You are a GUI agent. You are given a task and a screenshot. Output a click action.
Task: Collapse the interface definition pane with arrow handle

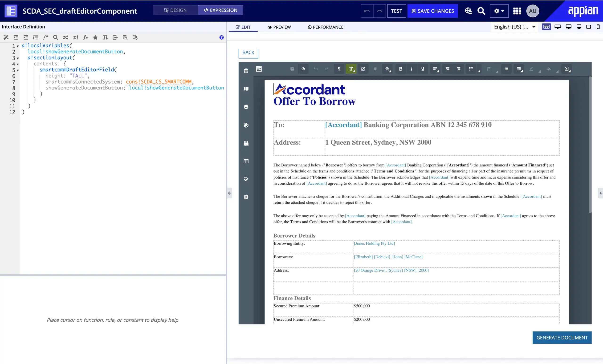point(229,193)
